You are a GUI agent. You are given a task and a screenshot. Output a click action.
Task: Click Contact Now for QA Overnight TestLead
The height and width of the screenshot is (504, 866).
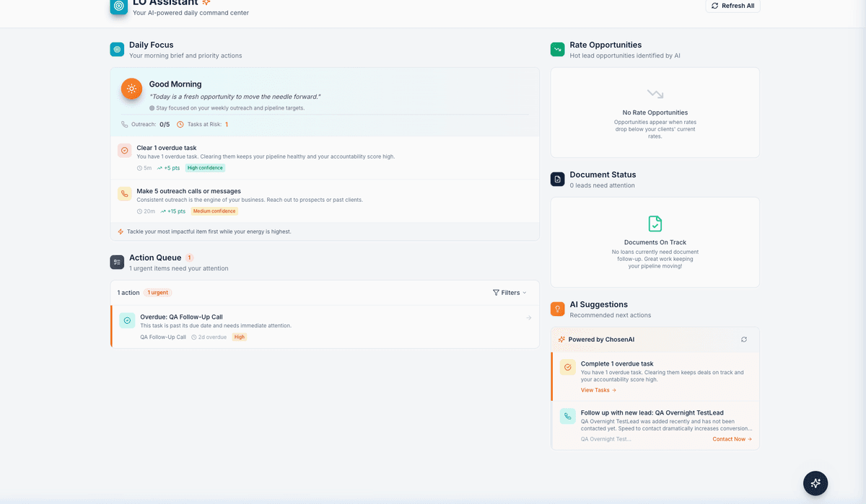pos(731,438)
